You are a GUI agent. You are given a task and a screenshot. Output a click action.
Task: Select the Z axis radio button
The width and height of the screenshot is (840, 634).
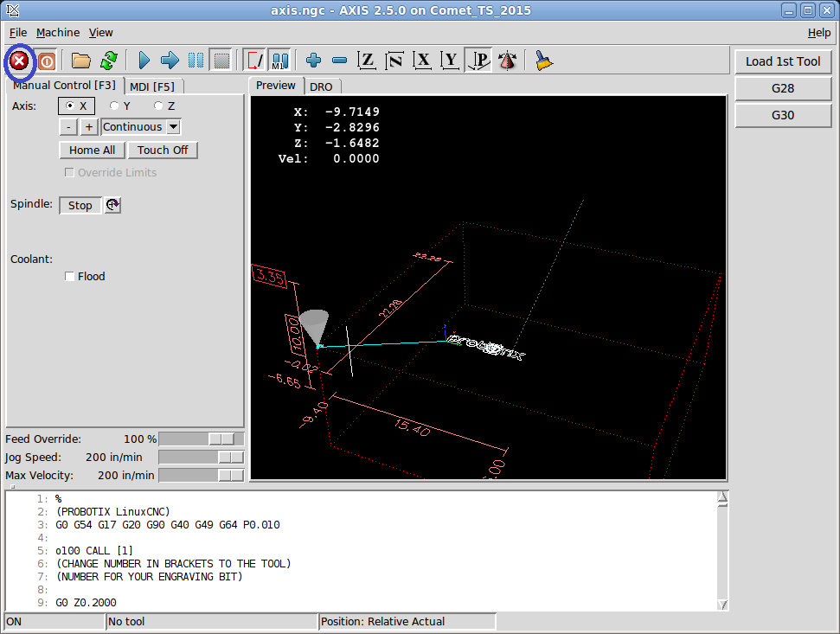coord(158,106)
